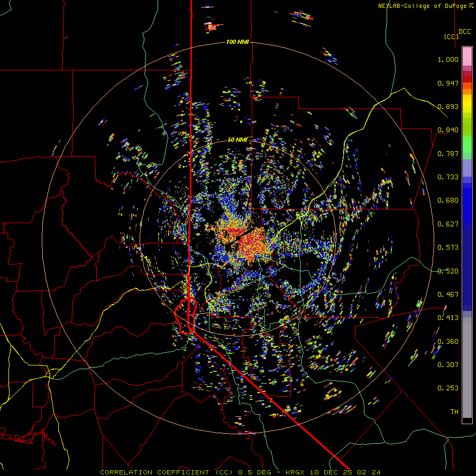Select the 0.680 scale value
Viewport: 476px width, 476px height.
click(x=448, y=200)
